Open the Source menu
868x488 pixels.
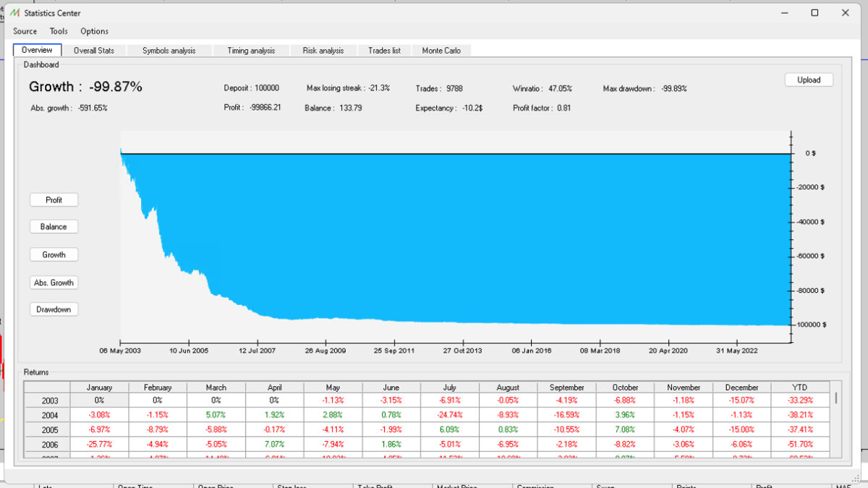pyautogui.click(x=25, y=31)
